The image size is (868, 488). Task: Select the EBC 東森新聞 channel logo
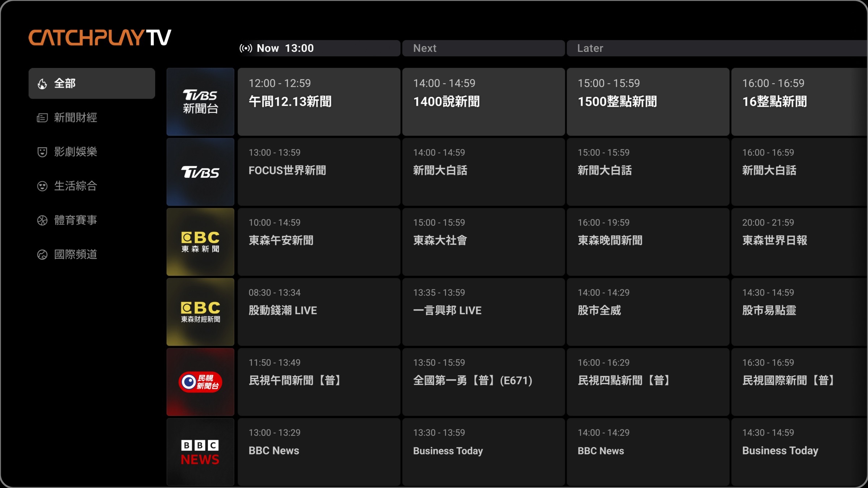tap(200, 242)
